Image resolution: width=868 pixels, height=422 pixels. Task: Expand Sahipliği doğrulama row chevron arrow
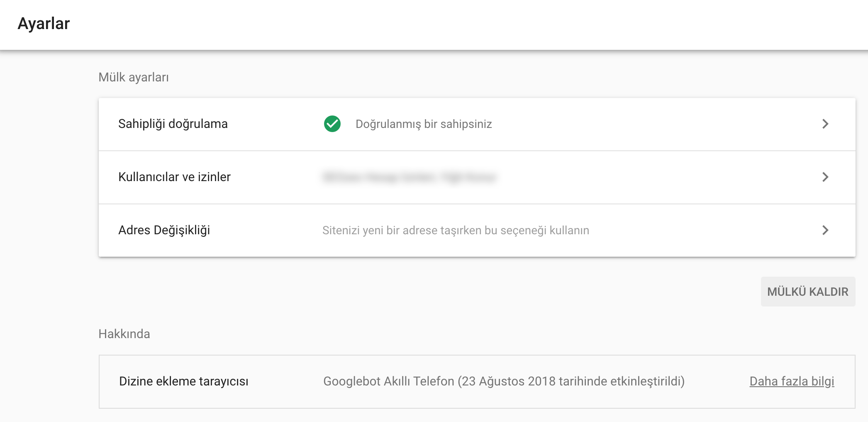point(825,124)
